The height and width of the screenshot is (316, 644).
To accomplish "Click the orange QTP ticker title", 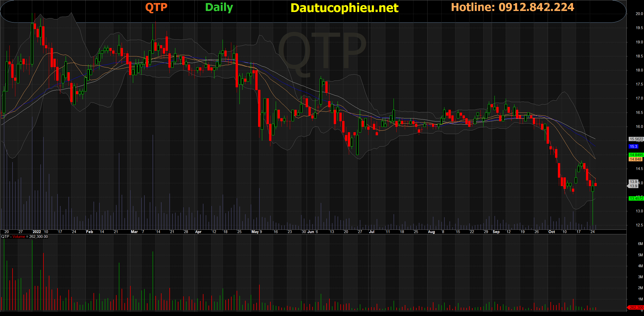I will (156, 7).
